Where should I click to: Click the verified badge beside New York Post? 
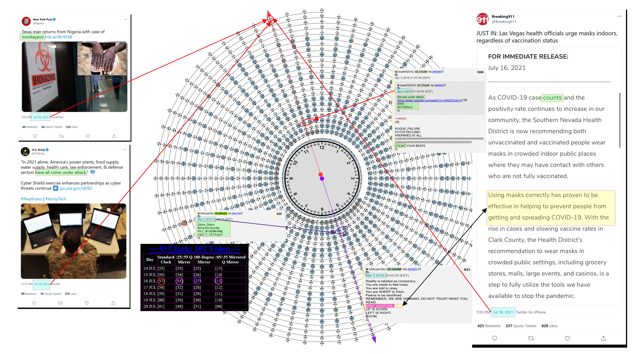[x=54, y=19]
